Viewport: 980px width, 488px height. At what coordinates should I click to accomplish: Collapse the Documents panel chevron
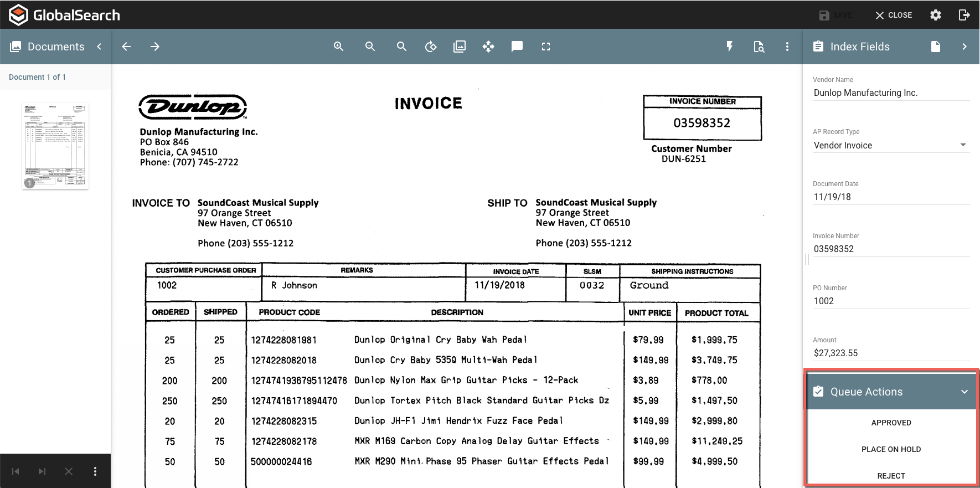point(99,47)
